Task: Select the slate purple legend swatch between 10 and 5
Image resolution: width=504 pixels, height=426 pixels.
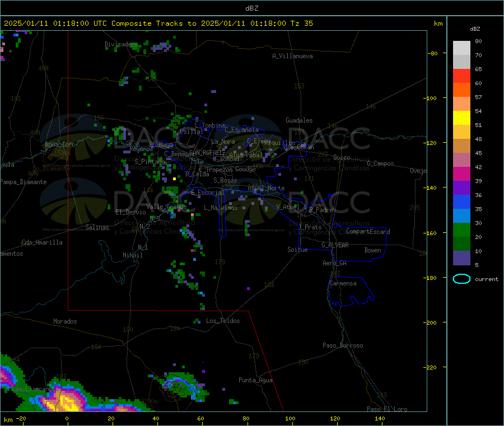Action: [461, 258]
